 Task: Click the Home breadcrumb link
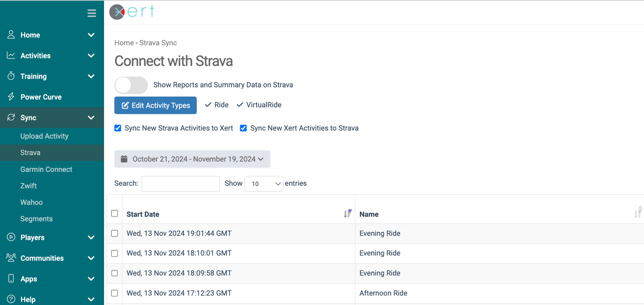coord(124,43)
